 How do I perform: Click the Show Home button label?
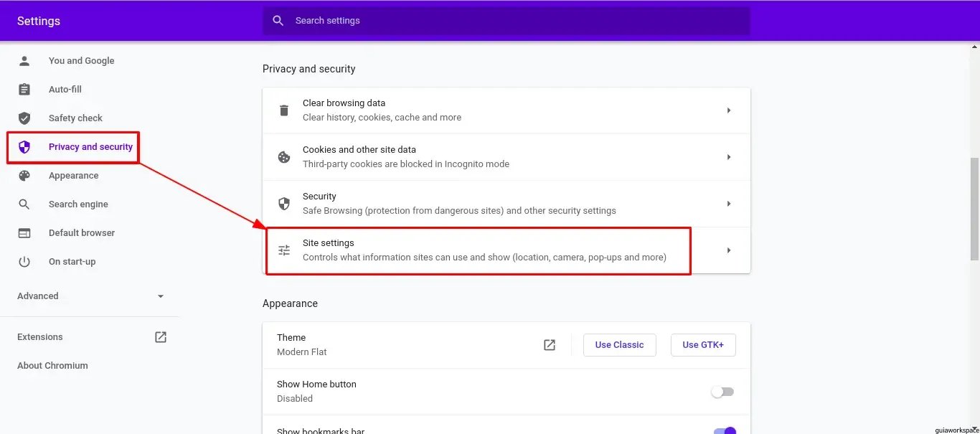point(316,385)
